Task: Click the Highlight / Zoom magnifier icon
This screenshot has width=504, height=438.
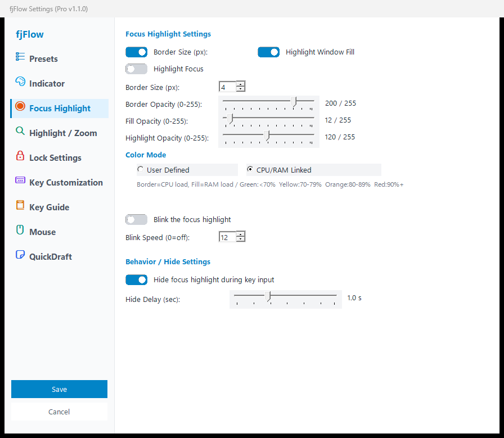Action: click(x=20, y=131)
